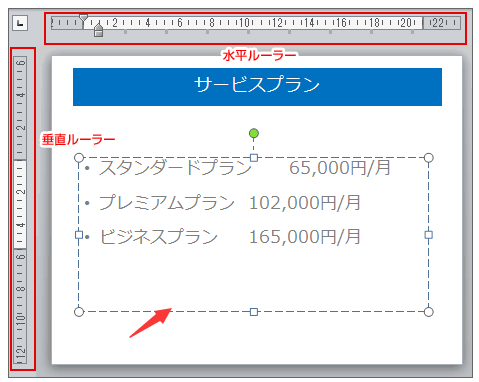Click the 10 mark on the horizontal ruler
479x382 pixels.
(x=244, y=23)
